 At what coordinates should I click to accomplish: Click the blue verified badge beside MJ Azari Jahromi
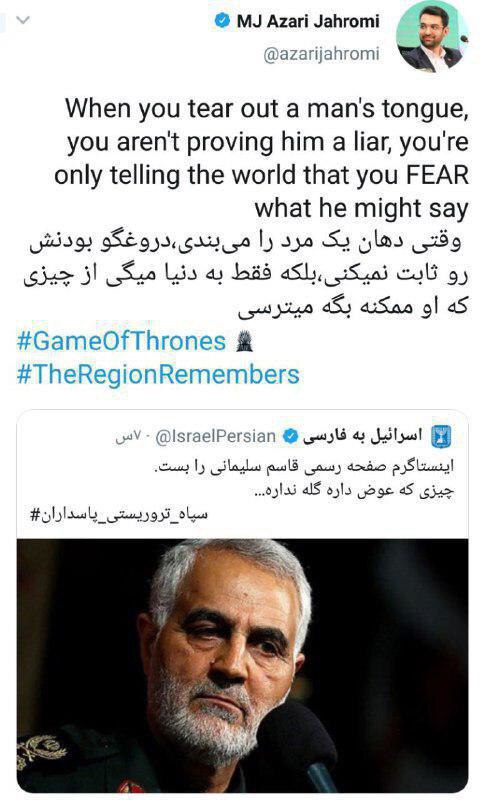pyautogui.click(x=223, y=21)
